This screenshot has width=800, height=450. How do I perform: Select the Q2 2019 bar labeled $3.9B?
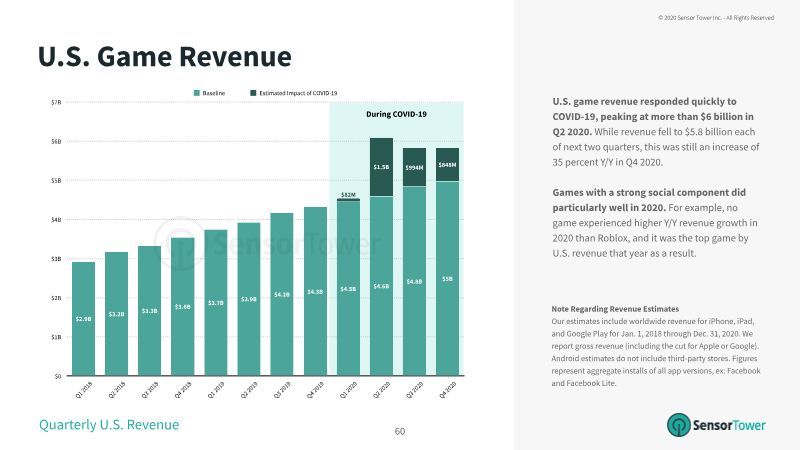click(x=249, y=299)
